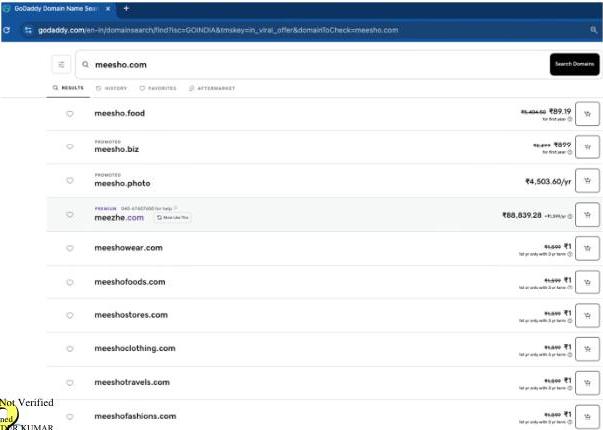This screenshot has height=430, width=603.
Task: Click the meeshostores.com domain name
Action: coord(131,315)
